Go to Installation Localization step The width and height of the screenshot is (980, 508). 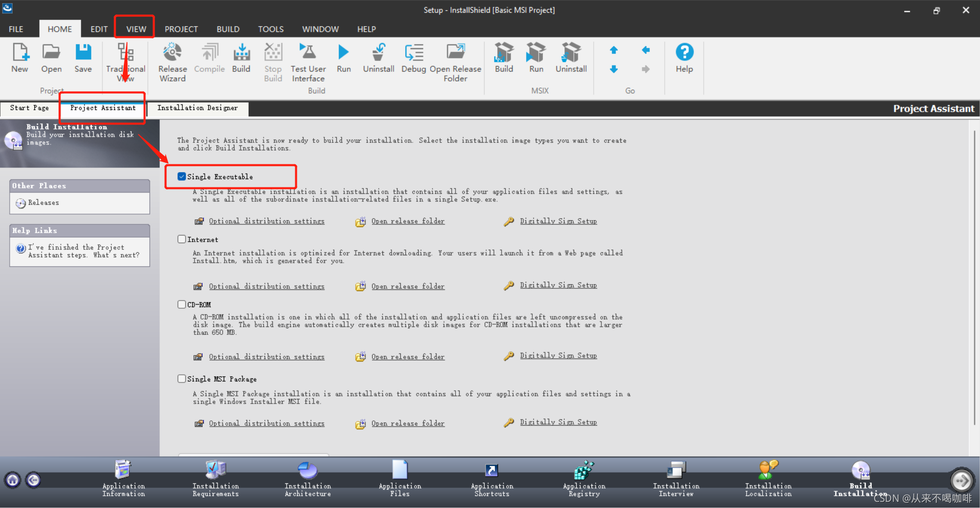pyautogui.click(x=768, y=479)
